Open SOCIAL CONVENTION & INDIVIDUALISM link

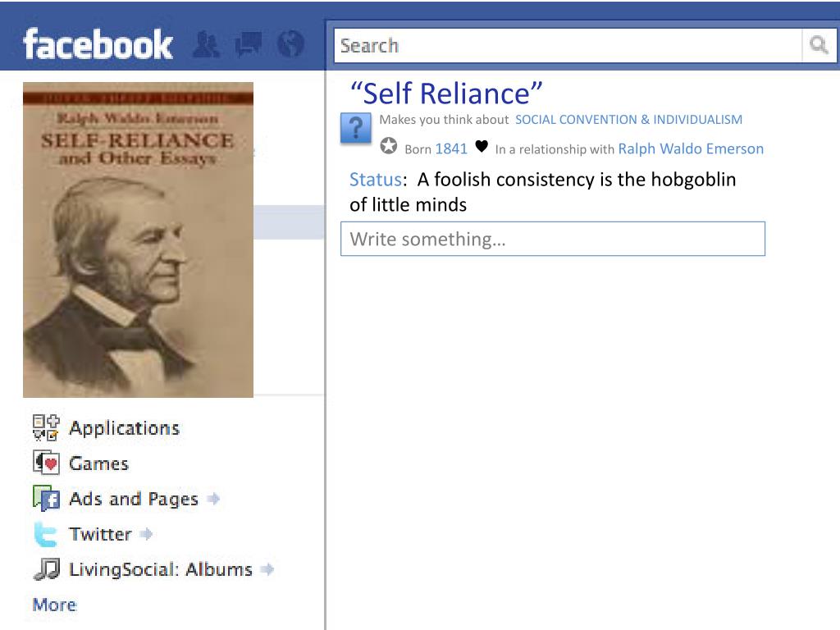coord(628,120)
